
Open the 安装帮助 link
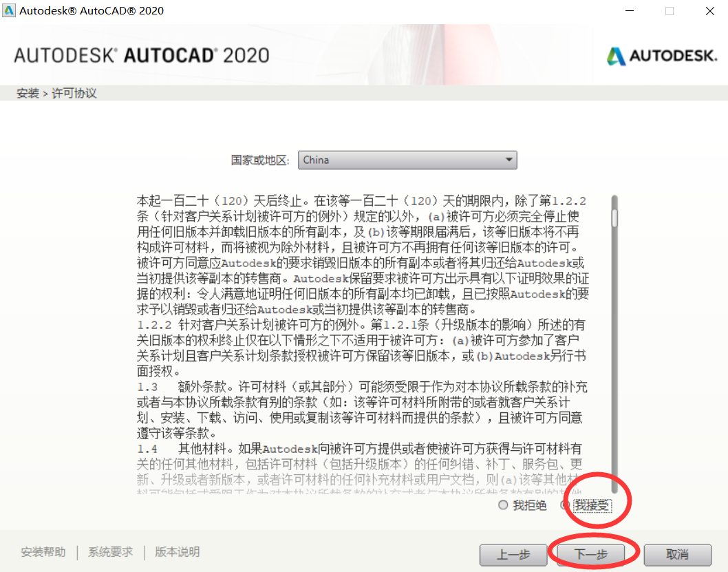[43, 552]
